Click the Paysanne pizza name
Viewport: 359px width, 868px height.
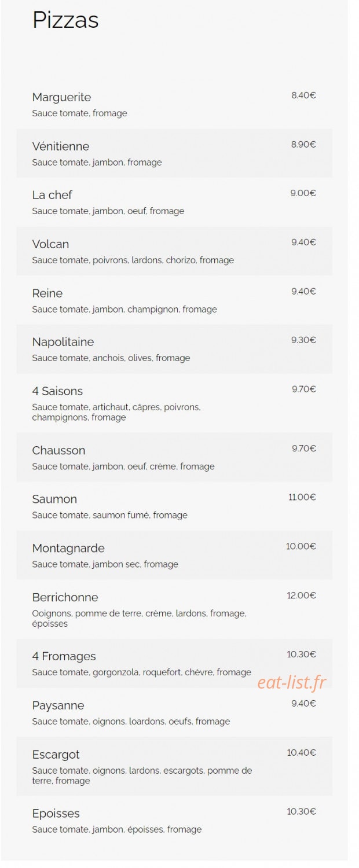(58, 705)
